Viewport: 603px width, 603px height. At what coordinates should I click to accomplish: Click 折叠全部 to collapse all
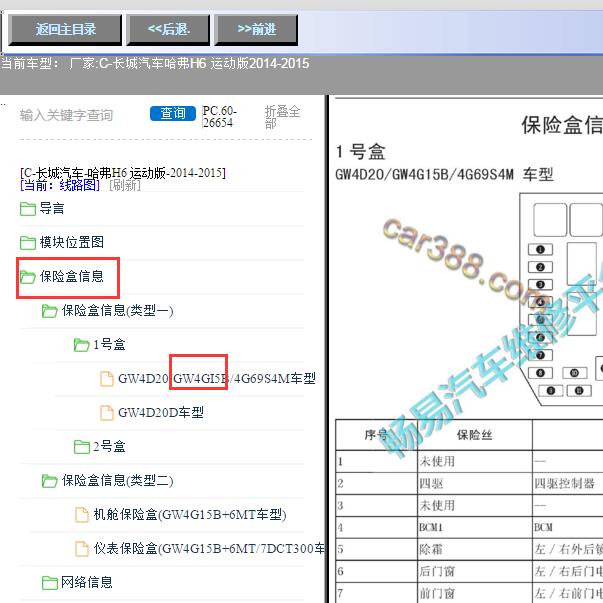[x=282, y=117]
